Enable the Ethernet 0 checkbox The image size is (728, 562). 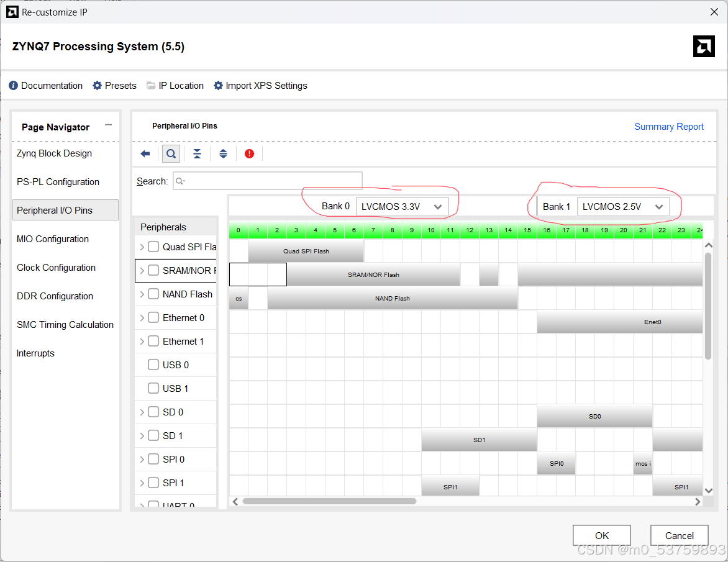[x=153, y=317]
